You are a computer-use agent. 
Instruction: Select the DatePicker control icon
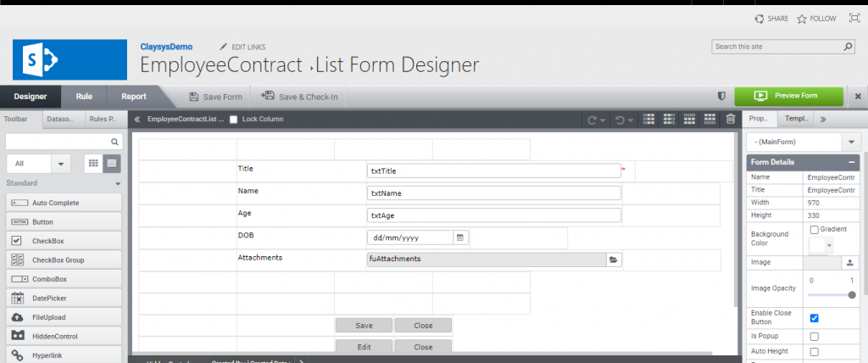tap(17, 298)
